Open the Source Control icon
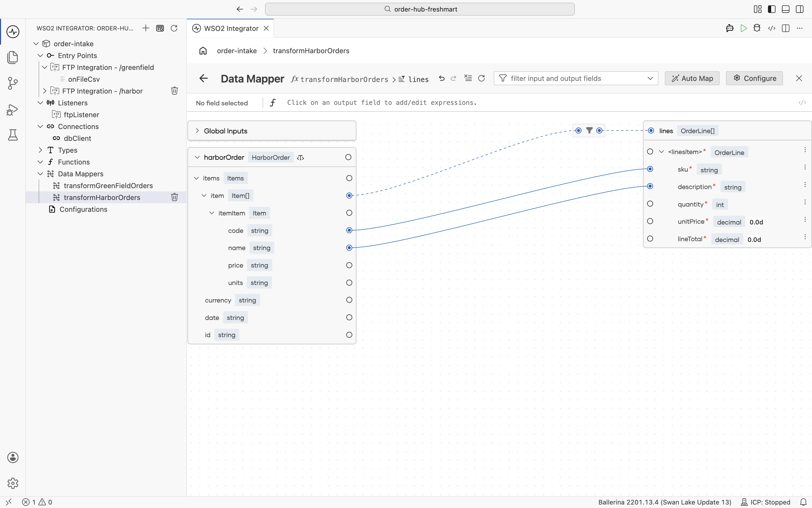Viewport: 812px width, 508px height. click(x=13, y=83)
